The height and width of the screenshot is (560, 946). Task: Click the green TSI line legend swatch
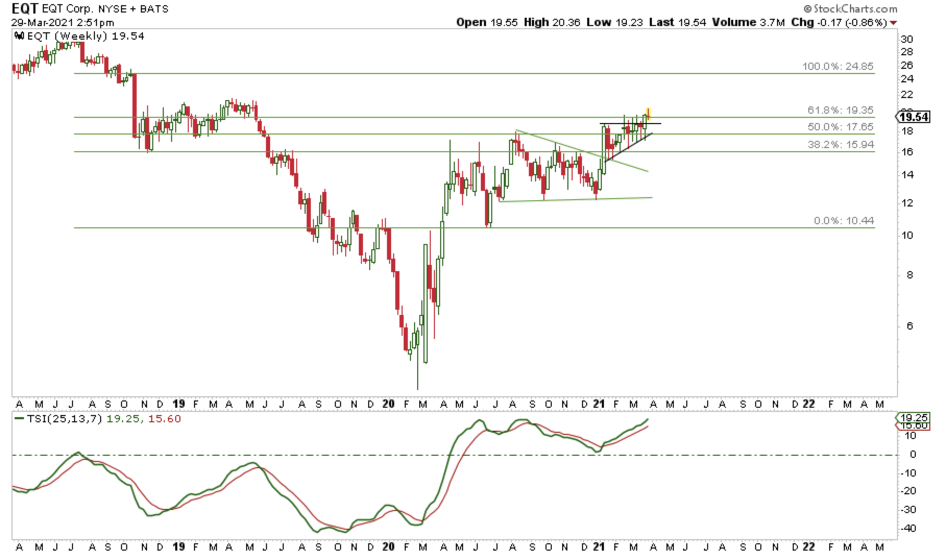(x=19, y=419)
